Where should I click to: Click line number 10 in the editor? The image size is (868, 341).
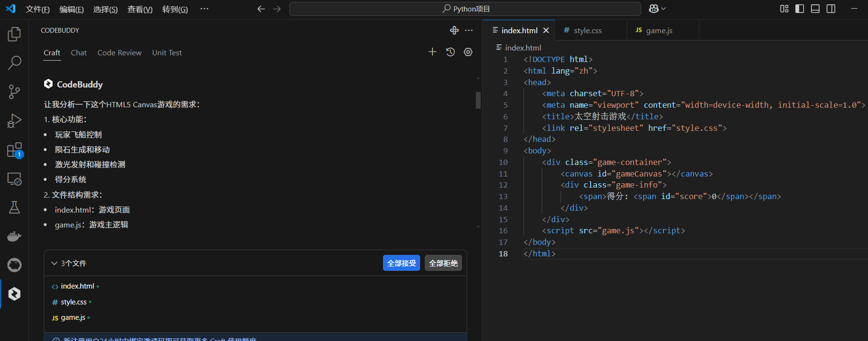503,162
